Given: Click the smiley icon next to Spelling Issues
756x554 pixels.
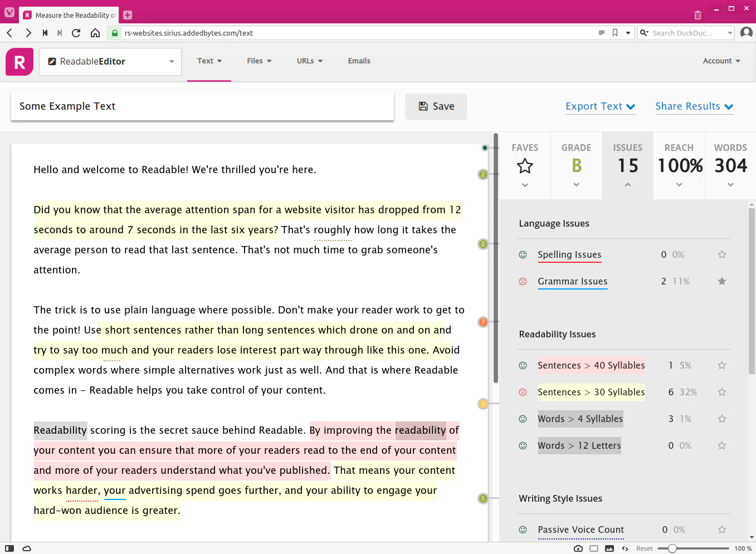Looking at the screenshot, I should (x=523, y=254).
